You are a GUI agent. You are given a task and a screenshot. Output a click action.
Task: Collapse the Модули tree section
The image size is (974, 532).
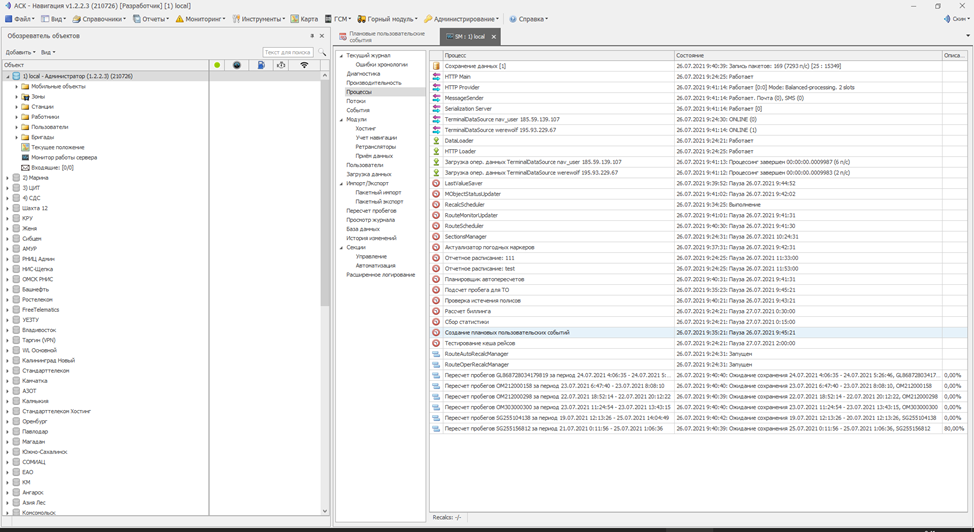point(340,119)
